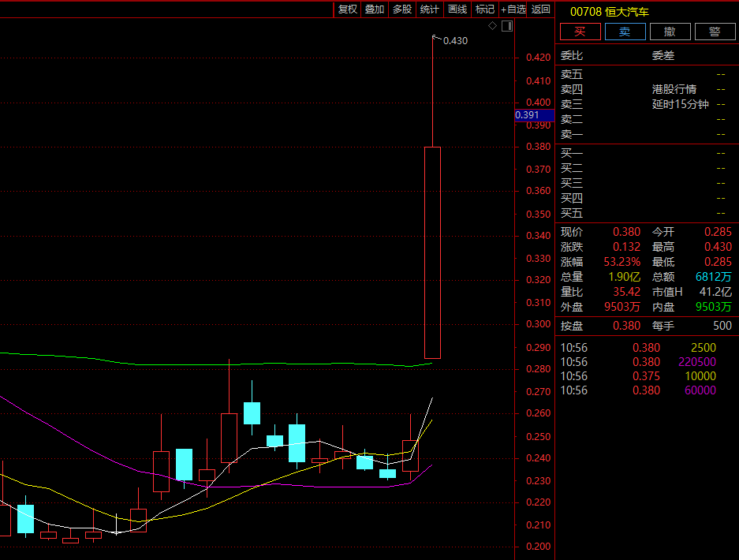
Task: Click the 00708 恒大汽车 stock title
Action: (x=610, y=12)
